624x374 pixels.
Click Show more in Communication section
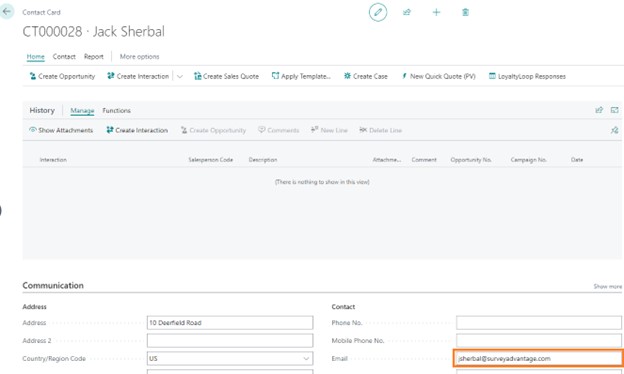pyautogui.click(x=607, y=286)
